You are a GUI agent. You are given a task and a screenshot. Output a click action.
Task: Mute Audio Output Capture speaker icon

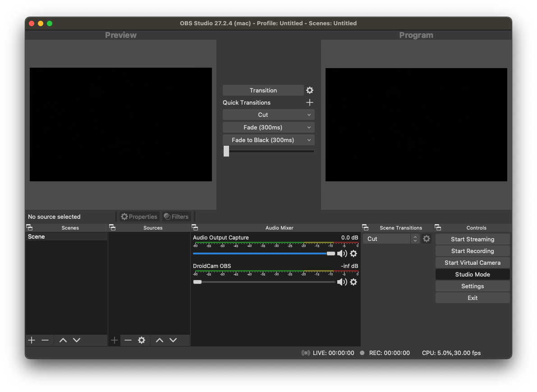tap(342, 254)
